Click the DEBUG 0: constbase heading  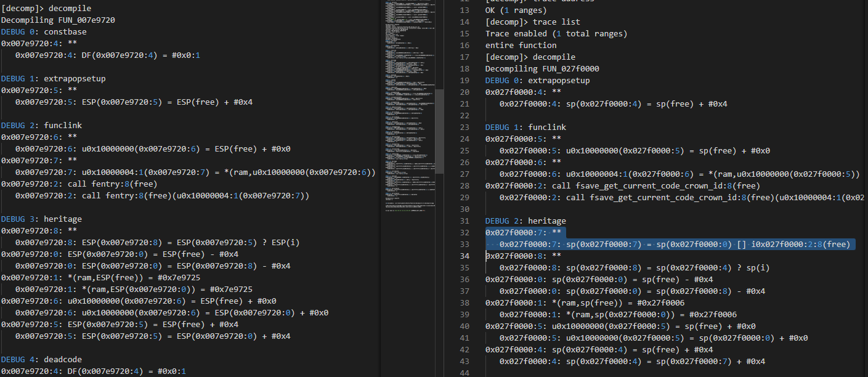coord(44,31)
